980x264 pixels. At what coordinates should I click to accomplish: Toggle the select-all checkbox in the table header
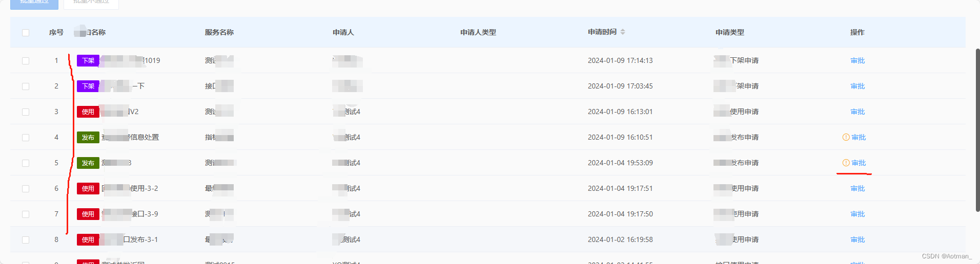(26, 33)
